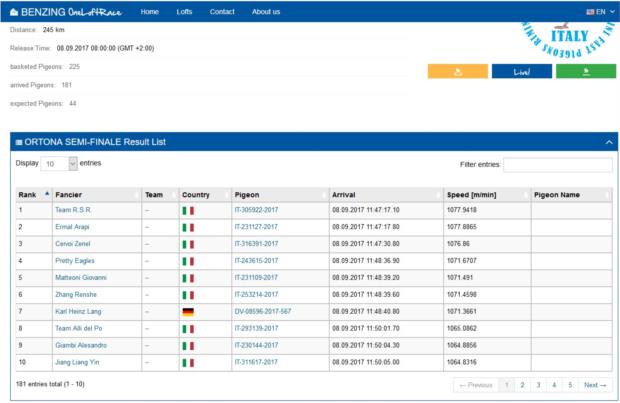
Task: Click the UK flag icon for language
Action: pyautogui.click(x=590, y=12)
